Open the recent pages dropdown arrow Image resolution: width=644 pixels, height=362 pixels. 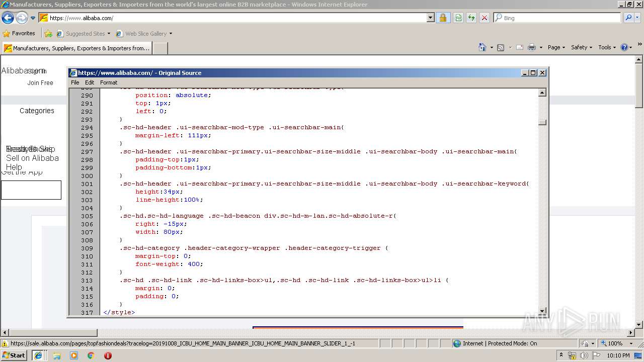(x=33, y=18)
